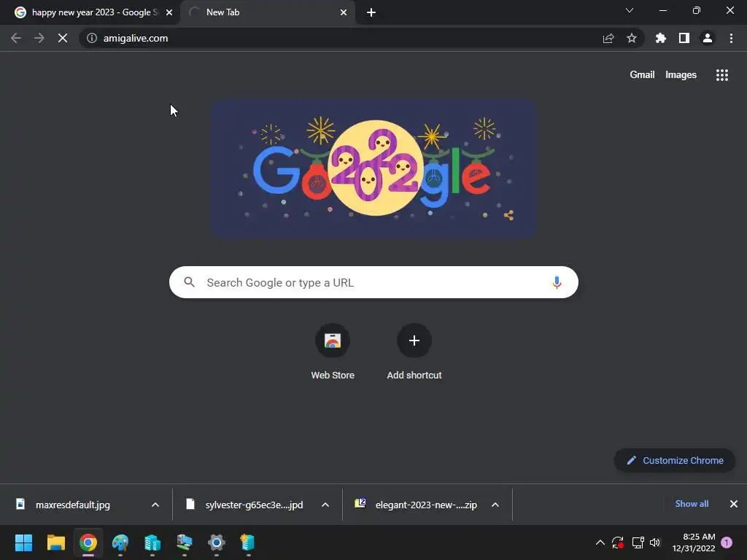Screen dimensions: 747x560
Task: Click the browser Back arrow
Action: (16, 38)
